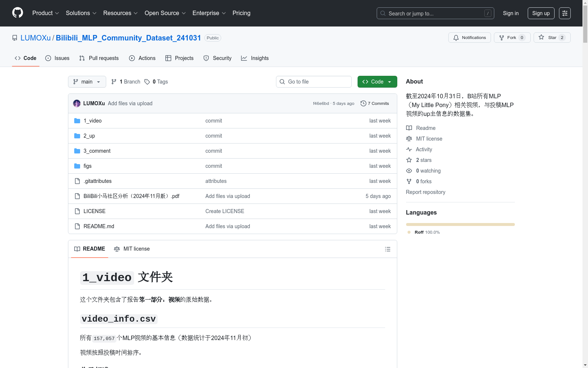Click the README.md file icon
This screenshot has height=368, width=588.
[77, 226]
